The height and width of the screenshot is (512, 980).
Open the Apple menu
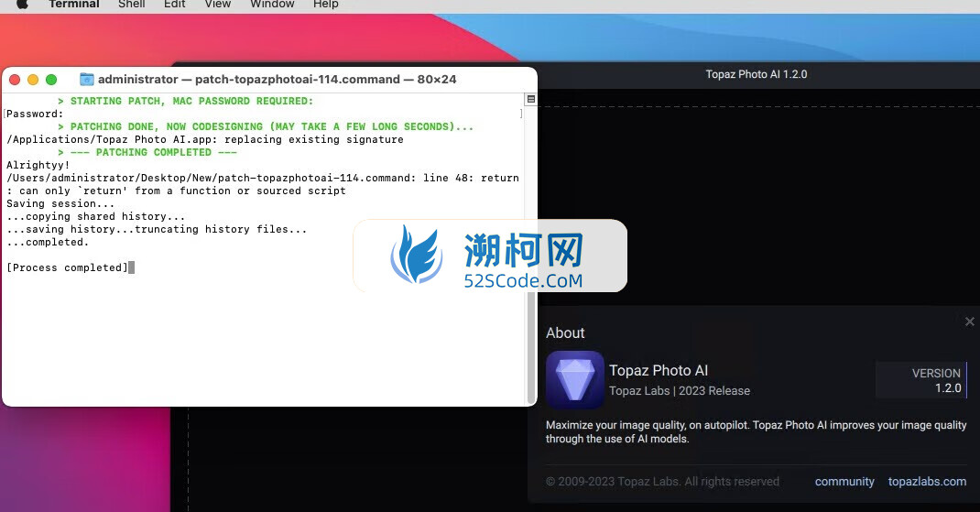(x=22, y=4)
